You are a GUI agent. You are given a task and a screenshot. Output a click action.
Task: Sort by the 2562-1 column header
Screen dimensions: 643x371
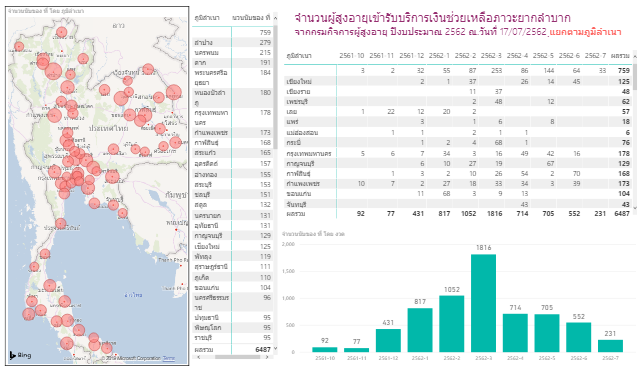click(439, 56)
